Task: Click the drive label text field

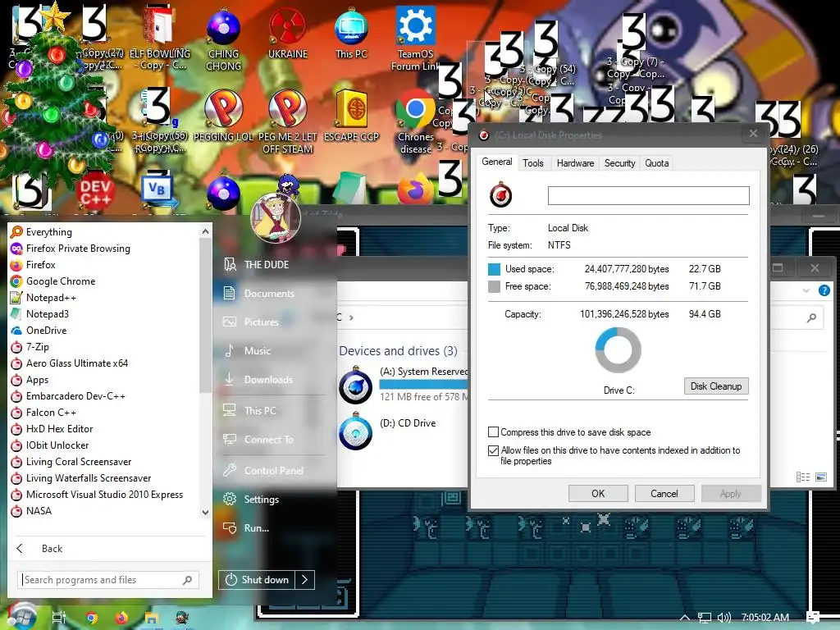Action: pos(648,195)
